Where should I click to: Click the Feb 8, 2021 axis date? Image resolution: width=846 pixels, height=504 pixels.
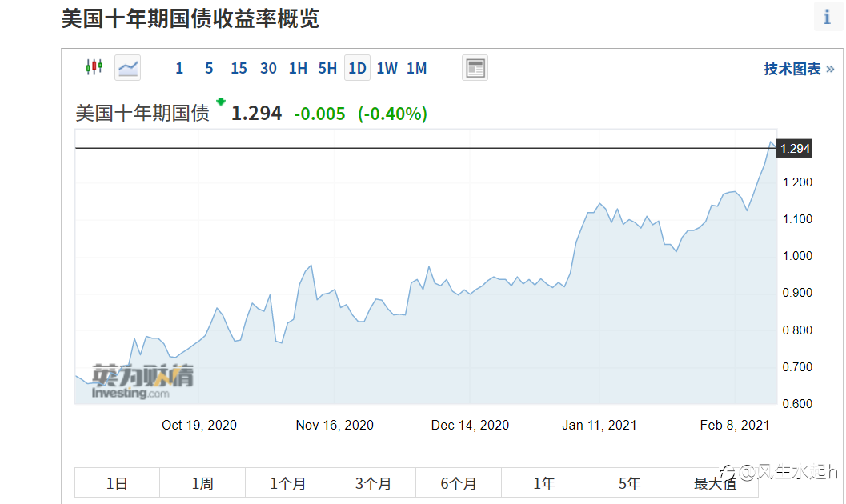734,426
